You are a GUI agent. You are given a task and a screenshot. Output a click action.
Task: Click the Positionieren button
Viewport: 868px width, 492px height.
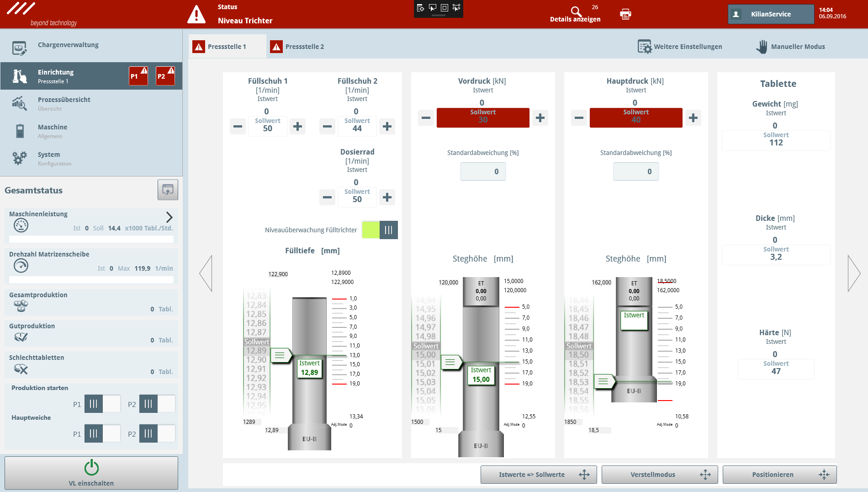click(x=779, y=475)
